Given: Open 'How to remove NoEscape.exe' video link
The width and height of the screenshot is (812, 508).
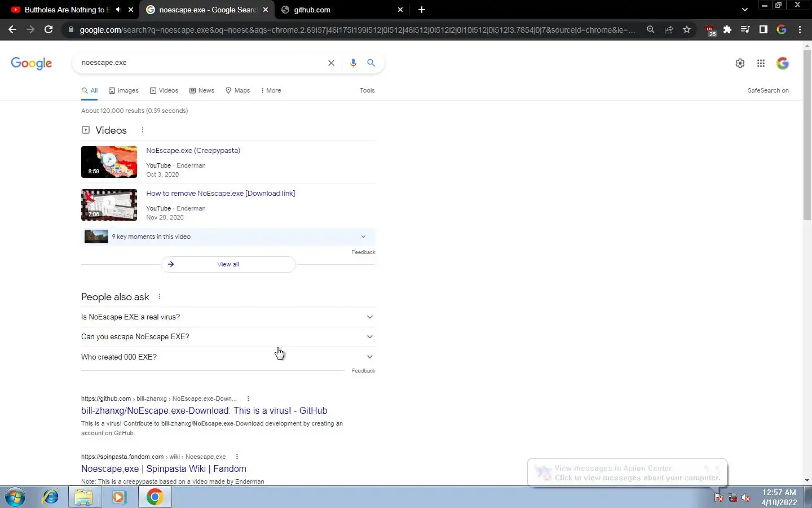Looking at the screenshot, I should 220,194.
